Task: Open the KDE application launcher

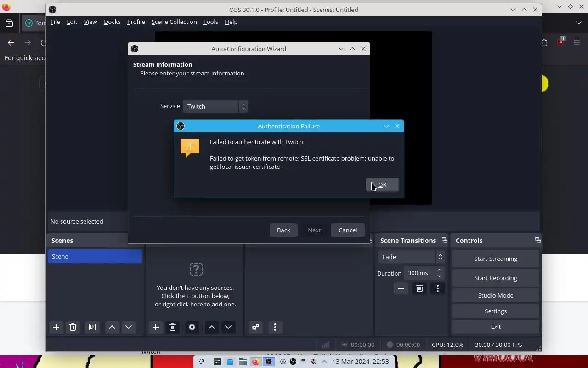Action: [201, 362]
